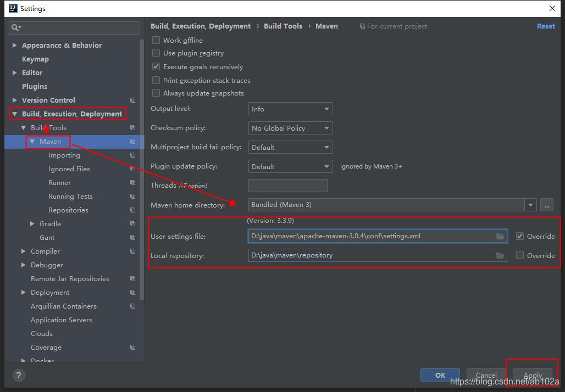This screenshot has width=565, height=392.
Task: Click the project-level icon beside Running Tests
Action: point(132,196)
